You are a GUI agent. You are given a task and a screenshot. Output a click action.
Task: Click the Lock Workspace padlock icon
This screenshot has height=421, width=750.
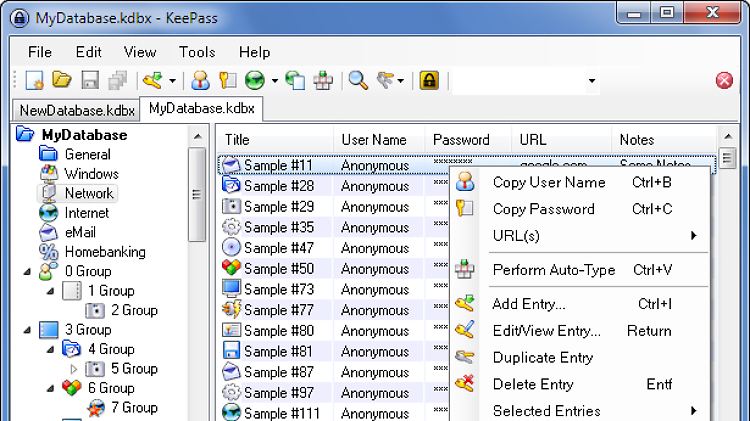pos(429,80)
